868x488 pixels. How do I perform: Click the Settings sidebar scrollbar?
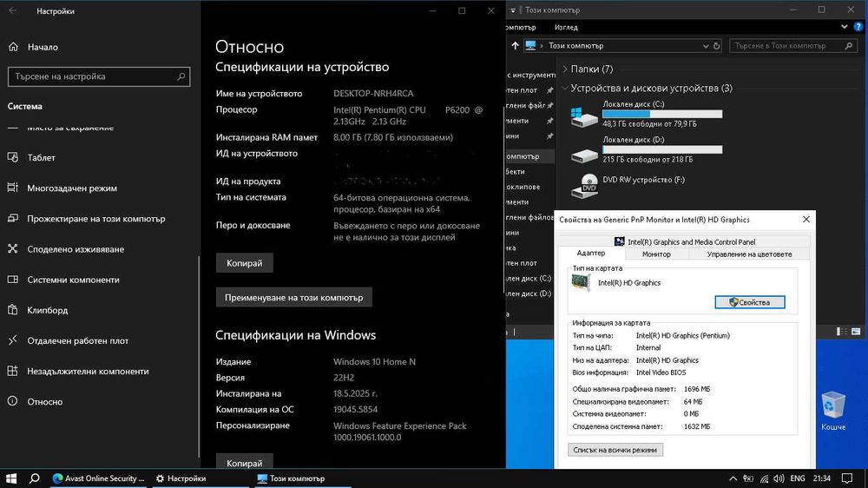tap(199, 354)
